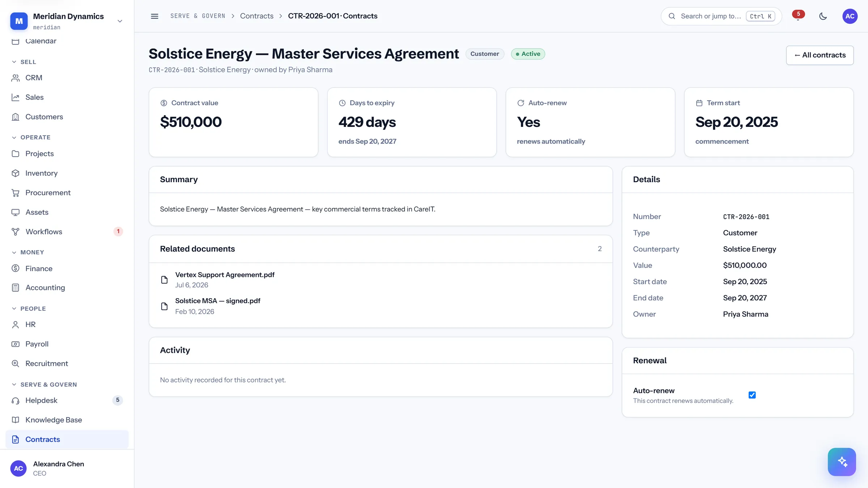868x488 pixels.
Task: Click the Payroll banknote icon
Action: [x=15, y=344]
